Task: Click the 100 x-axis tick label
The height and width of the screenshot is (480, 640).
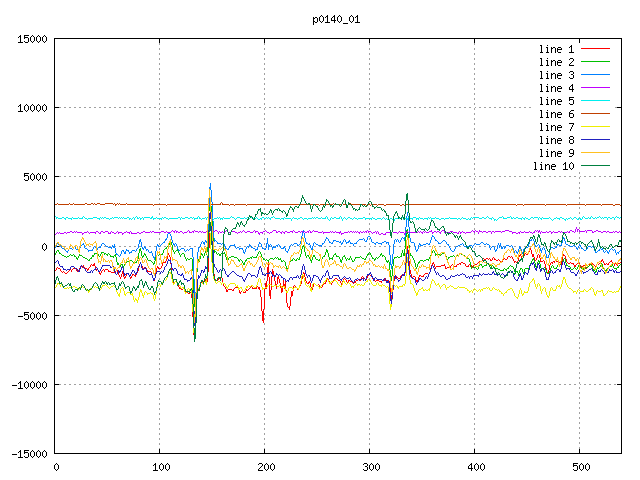Action: (159, 467)
